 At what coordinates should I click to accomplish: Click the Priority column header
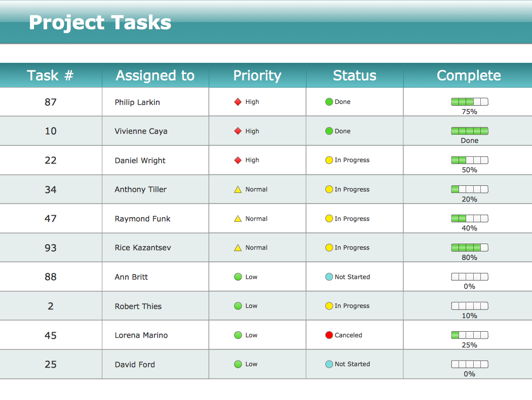click(257, 75)
